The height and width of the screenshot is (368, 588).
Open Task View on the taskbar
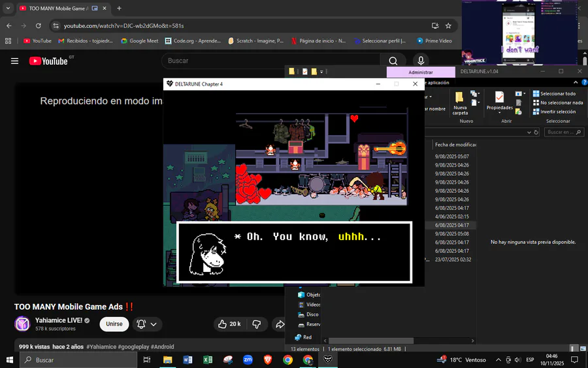tap(146, 360)
